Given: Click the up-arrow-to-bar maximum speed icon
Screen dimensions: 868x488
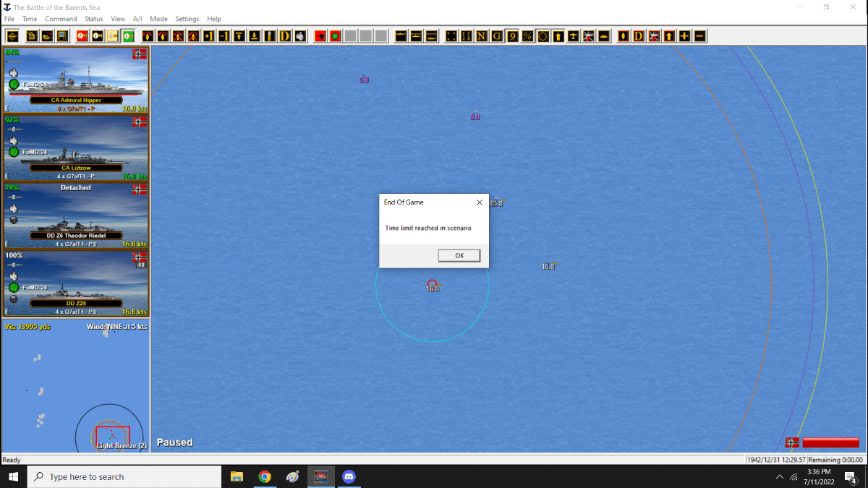Looking at the screenshot, I should coord(239,36).
